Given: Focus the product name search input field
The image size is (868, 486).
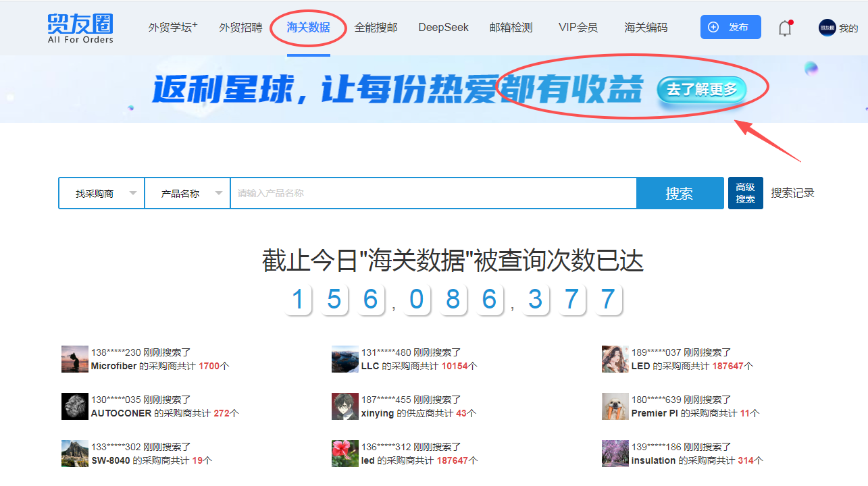Looking at the screenshot, I should point(432,194).
